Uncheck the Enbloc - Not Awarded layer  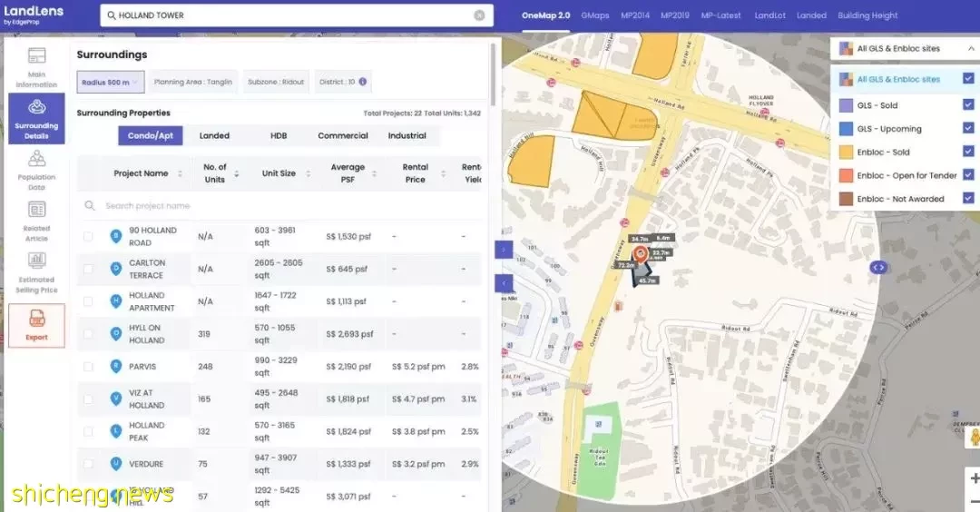[x=968, y=198]
